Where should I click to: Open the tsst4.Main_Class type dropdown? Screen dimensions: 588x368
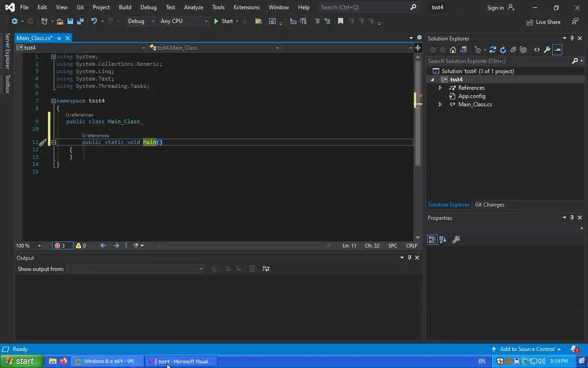coord(214,48)
